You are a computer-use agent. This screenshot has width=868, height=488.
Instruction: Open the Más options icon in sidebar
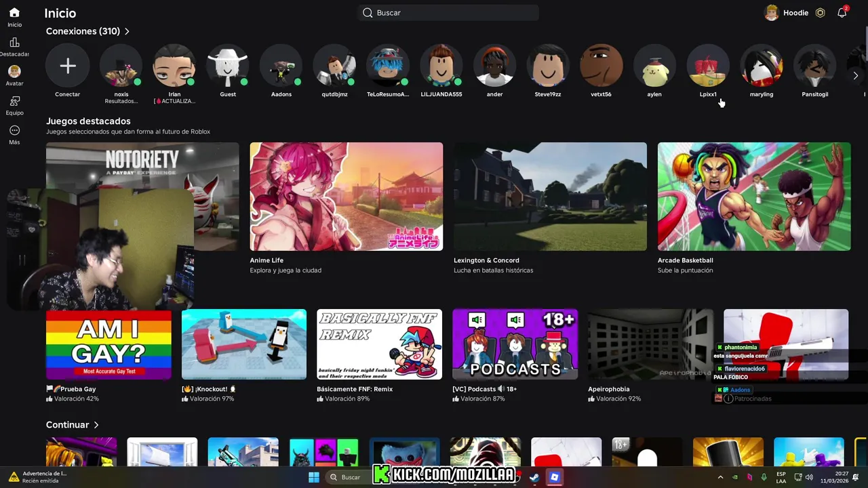pyautogui.click(x=14, y=130)
